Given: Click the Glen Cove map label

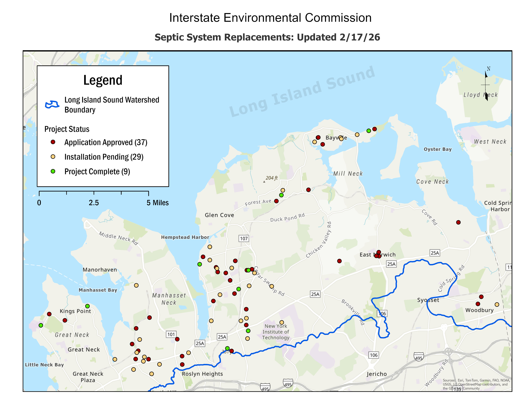Looking at the screenshot, I should click(219, 215).
